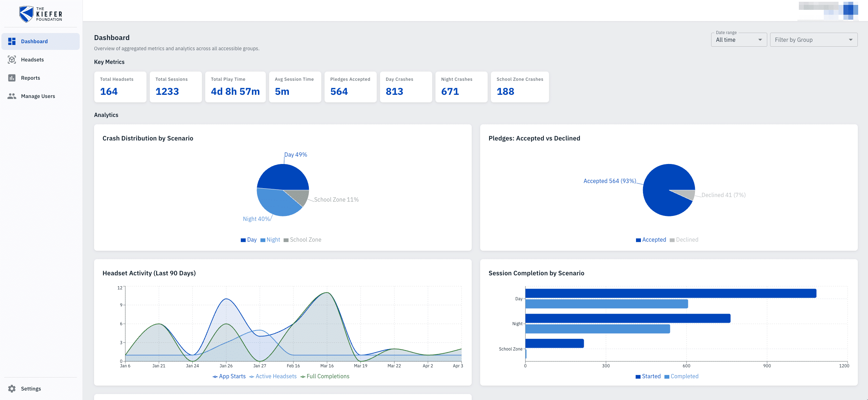Click the Manage Users people icon
Viewport: 868px width, 400px height.
tap(12, 96)
